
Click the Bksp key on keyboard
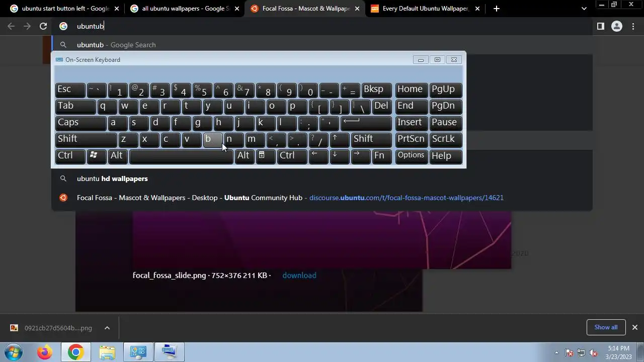(376, 89)
